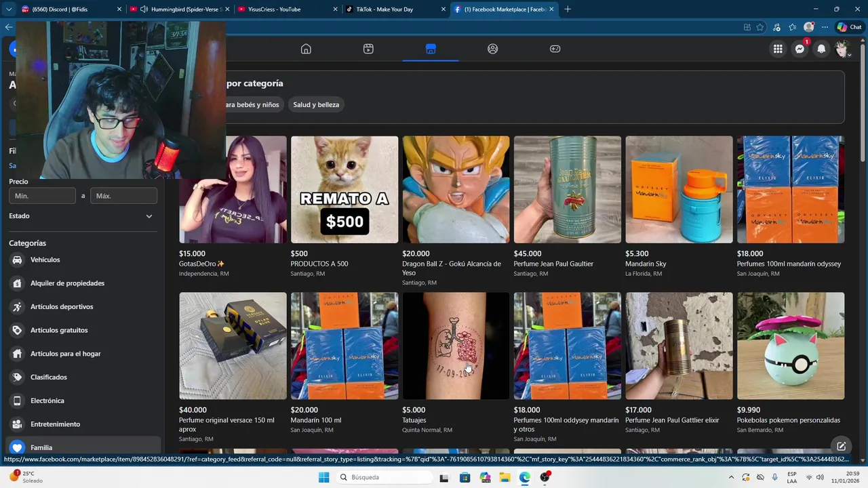868x488 pixels.
Task: Open Pokebolas pokemon personzalidas listing
Action: point(791,363)
